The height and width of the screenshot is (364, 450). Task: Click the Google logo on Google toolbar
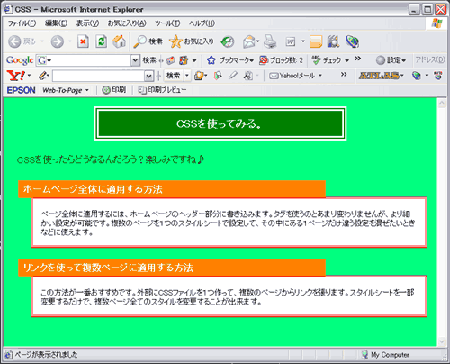19,60
